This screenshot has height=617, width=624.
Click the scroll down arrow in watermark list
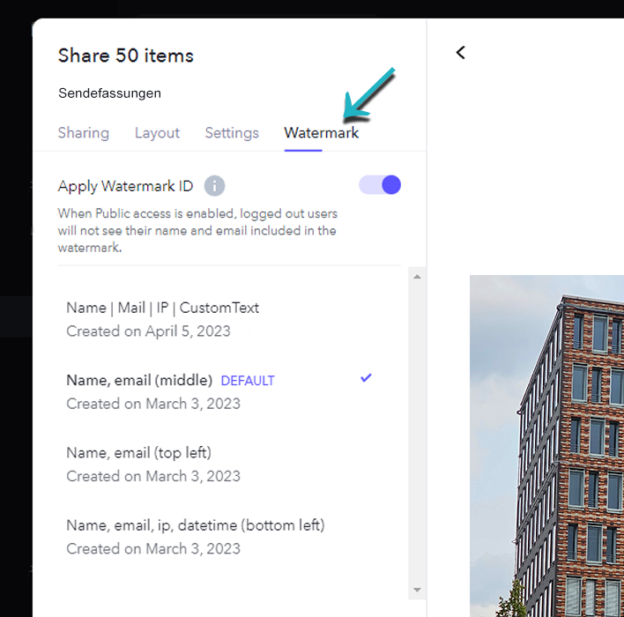click(x=417, y=590)
